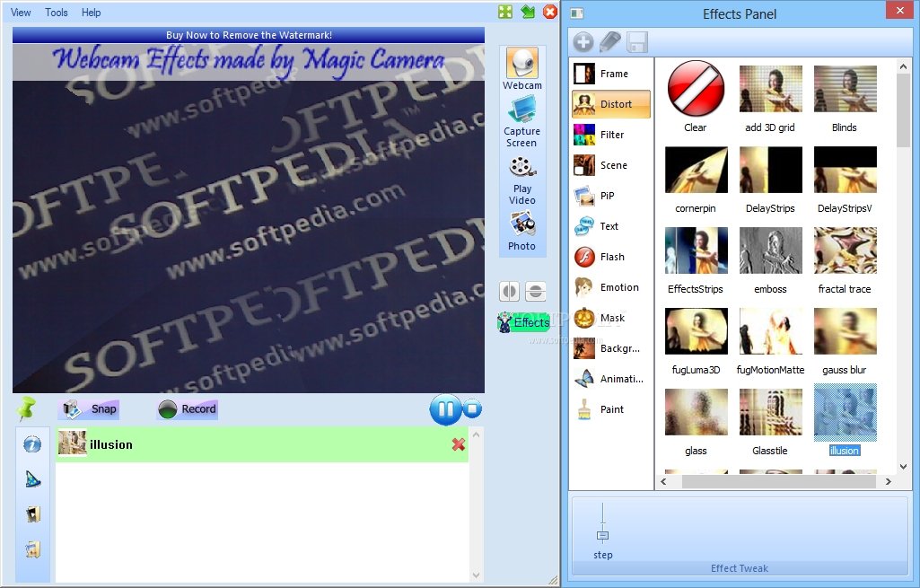Click the Clear effect icon
Screen dimensions: 920x588
(696, 89)
